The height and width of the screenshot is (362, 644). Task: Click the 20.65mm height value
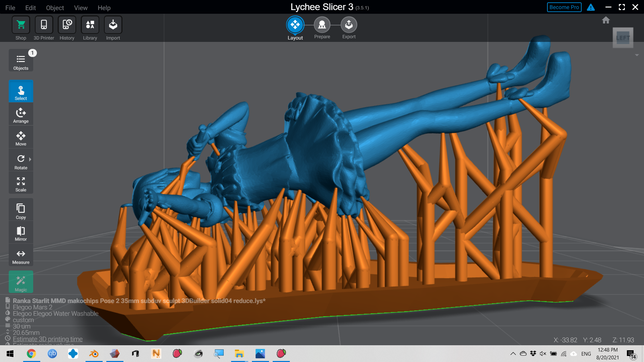click(26, 333)
